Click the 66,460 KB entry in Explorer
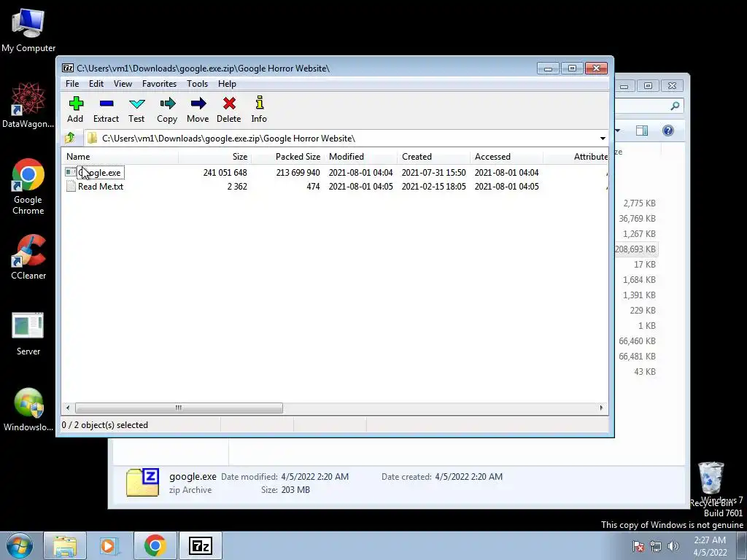The width and height of the screenshot is (747, 560). pyautogui.click(x=637, y=341)
